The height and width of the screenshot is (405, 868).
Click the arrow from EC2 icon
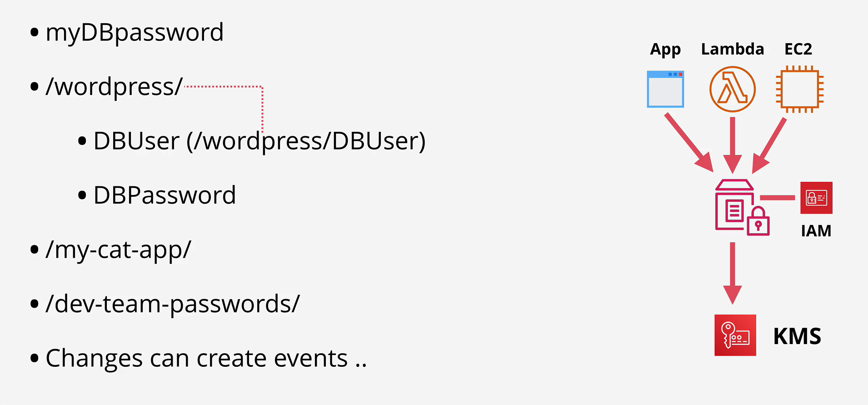point(769,145)
